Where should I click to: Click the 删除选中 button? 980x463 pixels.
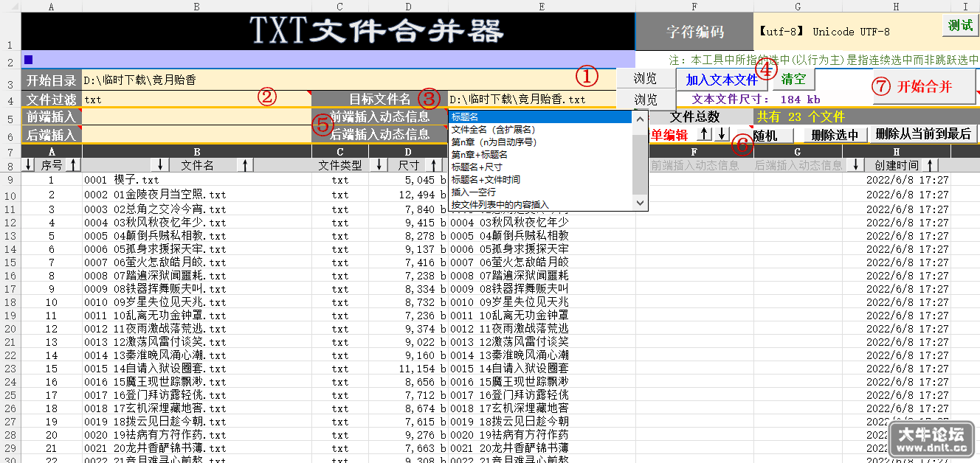click(835, 135)
